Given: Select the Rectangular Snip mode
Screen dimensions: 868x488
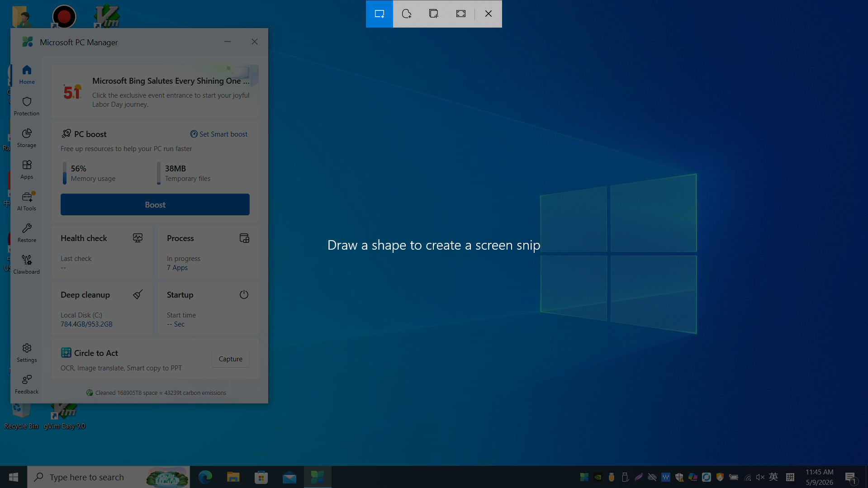Looking at the screenshot, I should [379, 14].
